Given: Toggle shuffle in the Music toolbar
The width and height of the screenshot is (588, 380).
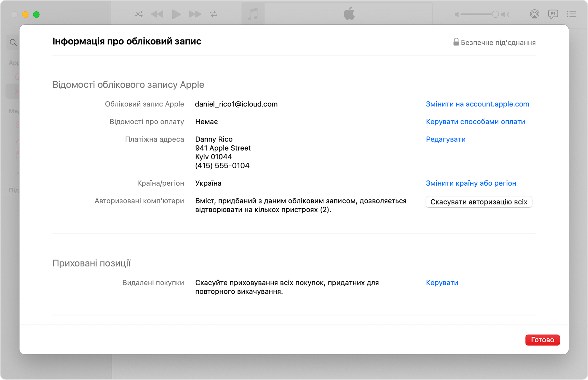Looking at the screenshot, I should tap(138, 14).
